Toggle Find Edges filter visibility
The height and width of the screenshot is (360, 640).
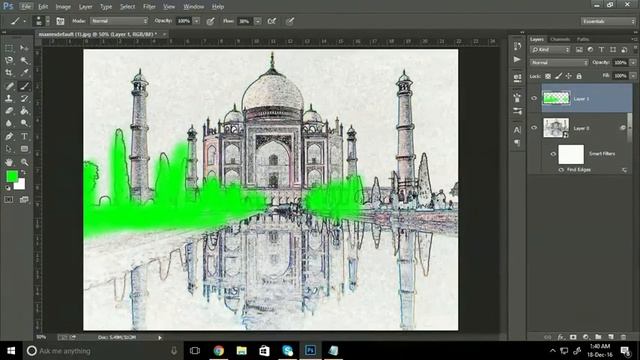click(x=561, y=169)
